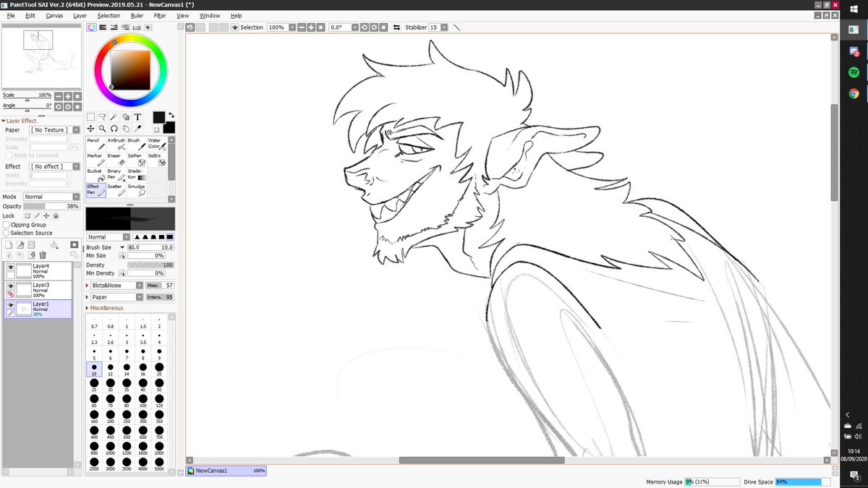Viewport: 868px width, 488px height.
Task: Select the Scatter tool
Action: [116, 190]
